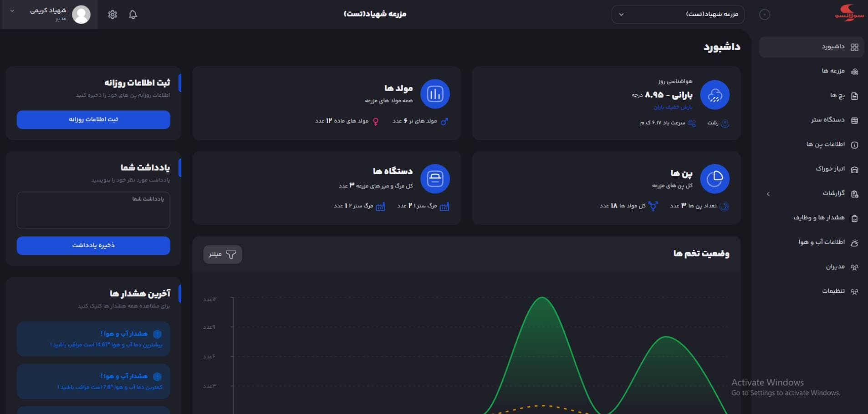Open weather alert about max temperature 14.87°

pos(93,339)
